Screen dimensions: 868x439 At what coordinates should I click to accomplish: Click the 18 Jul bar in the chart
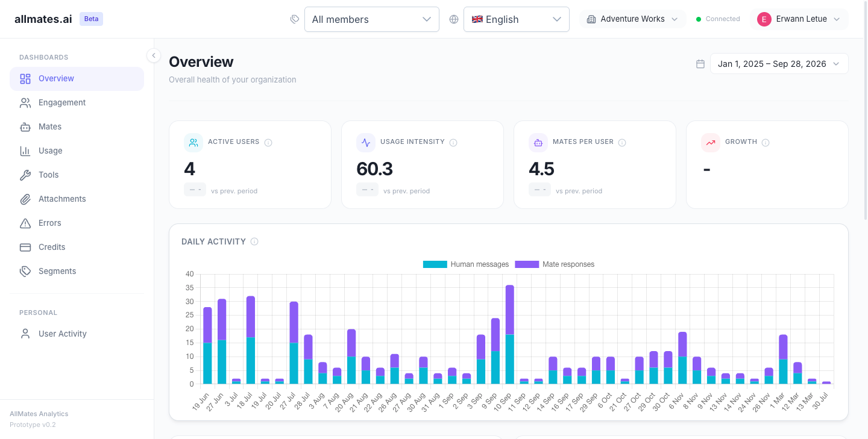pos(251,340)
